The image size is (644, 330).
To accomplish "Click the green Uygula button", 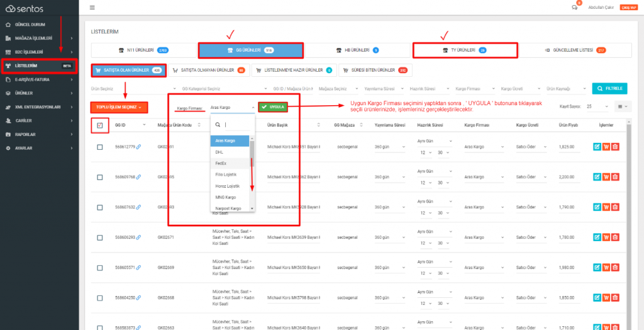I will (x=273, y=107).
